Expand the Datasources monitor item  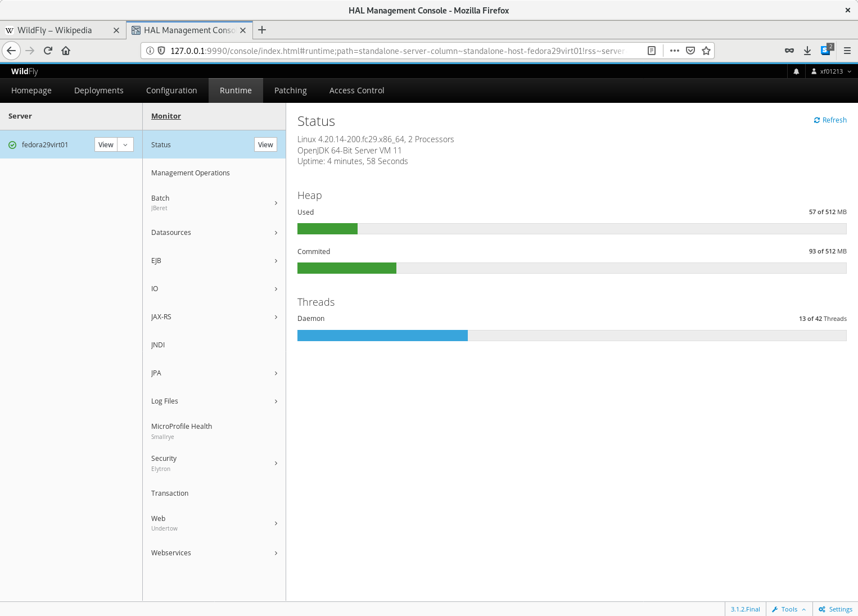(214, 233)
